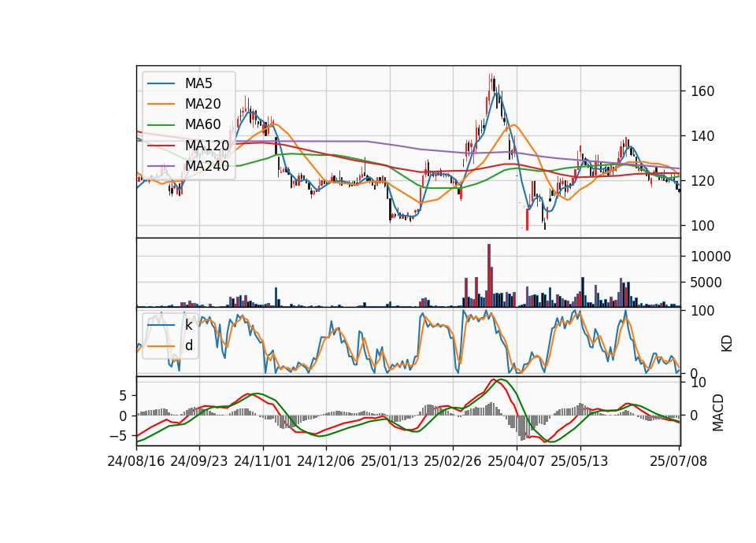Click the 5000 volume axis label
This screenshot has width=756, height=543.
click(706, 283)
